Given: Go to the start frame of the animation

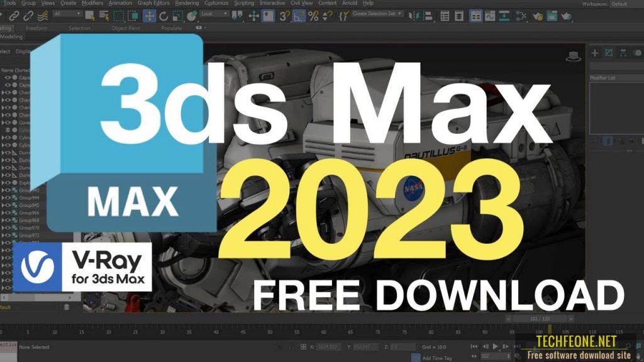Looking at the screenshot, I should 474,347.
